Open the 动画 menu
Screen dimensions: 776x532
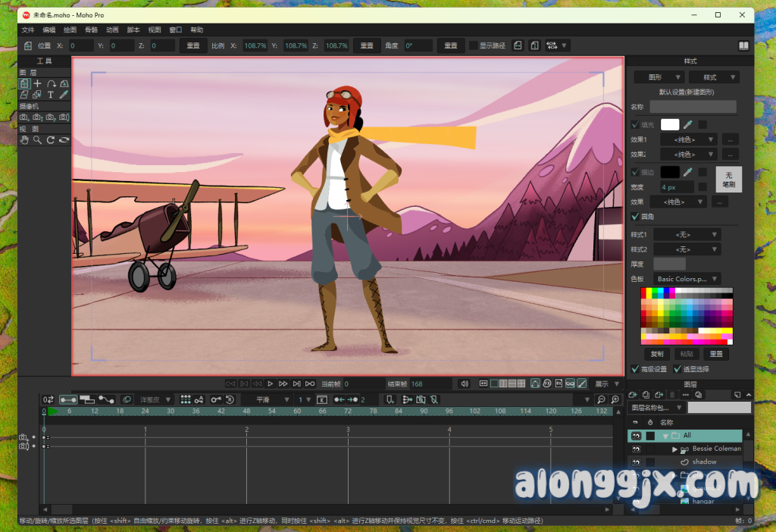[112, 30]
